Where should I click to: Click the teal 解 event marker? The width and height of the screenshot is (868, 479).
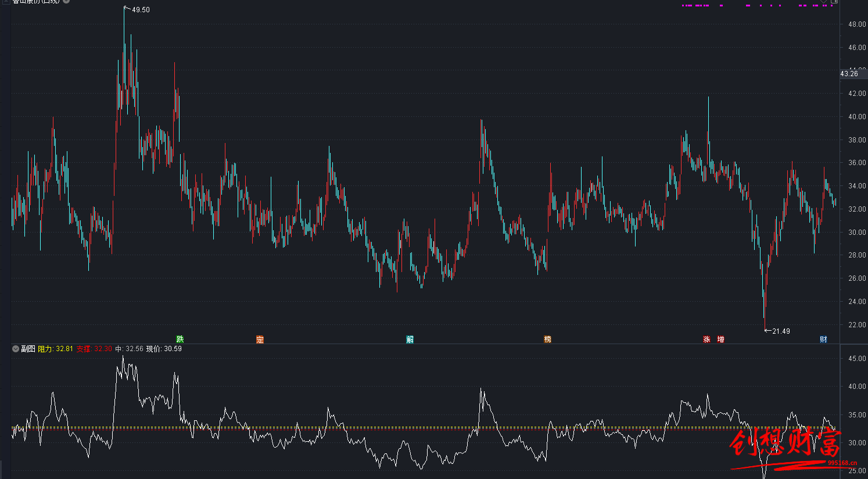point(410,339)
